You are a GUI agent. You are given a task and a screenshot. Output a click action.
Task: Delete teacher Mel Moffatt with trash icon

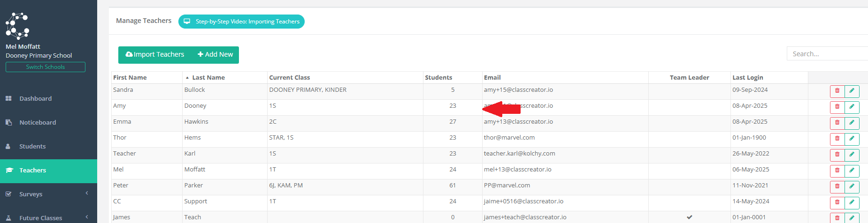tap(837, 171)
